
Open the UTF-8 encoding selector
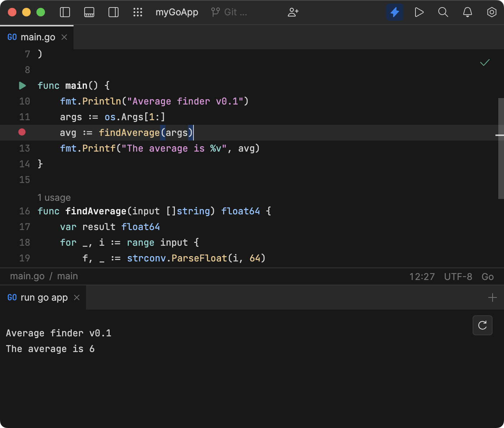pos(458,276)
